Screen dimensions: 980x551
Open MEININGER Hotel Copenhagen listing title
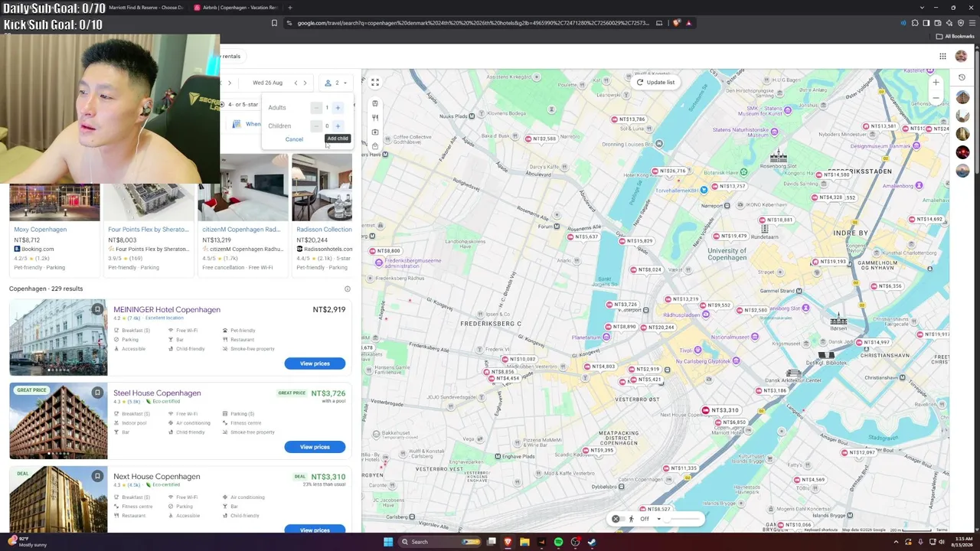click(167, 310)
